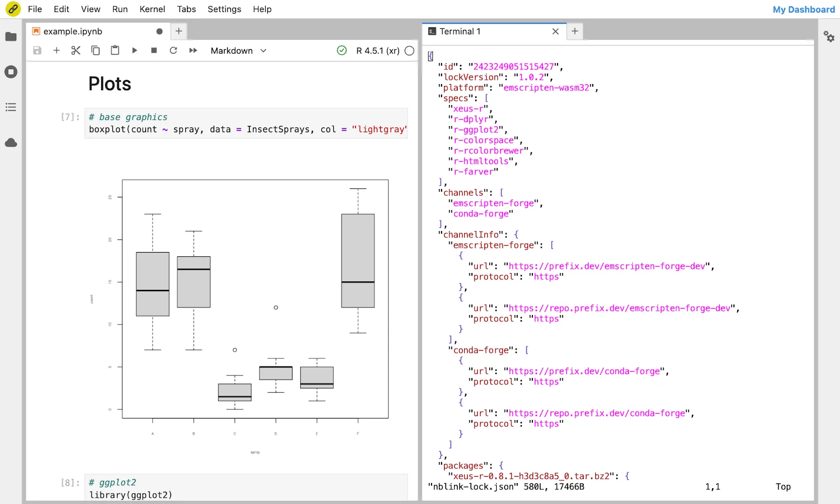The image size is (840, 504).
Task: Copy the selected cell
Action: click(x=96, y=50)
